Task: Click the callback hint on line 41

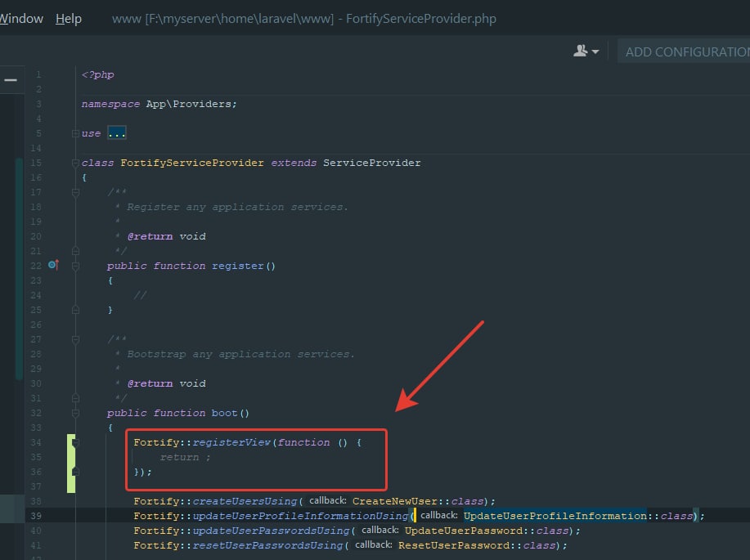Action: coord(374,544)
